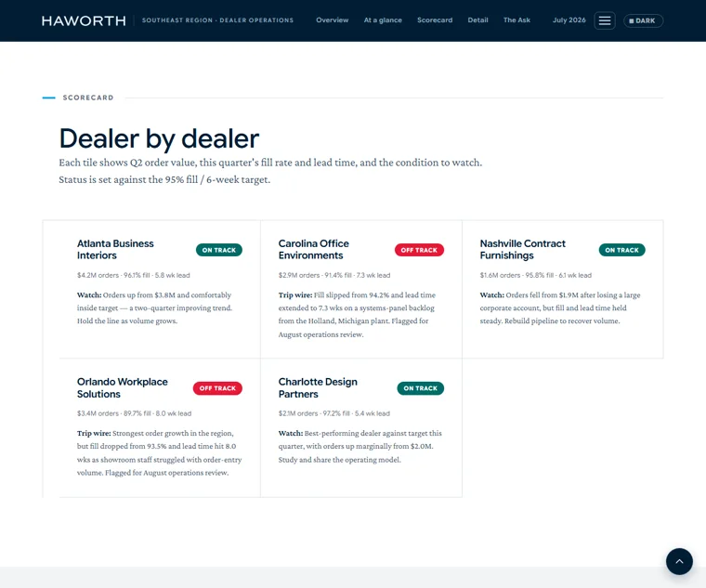Click Charlotte Design Partners ON TRACK badge
This screenshot has height=588, width=706.
(421, 388)
